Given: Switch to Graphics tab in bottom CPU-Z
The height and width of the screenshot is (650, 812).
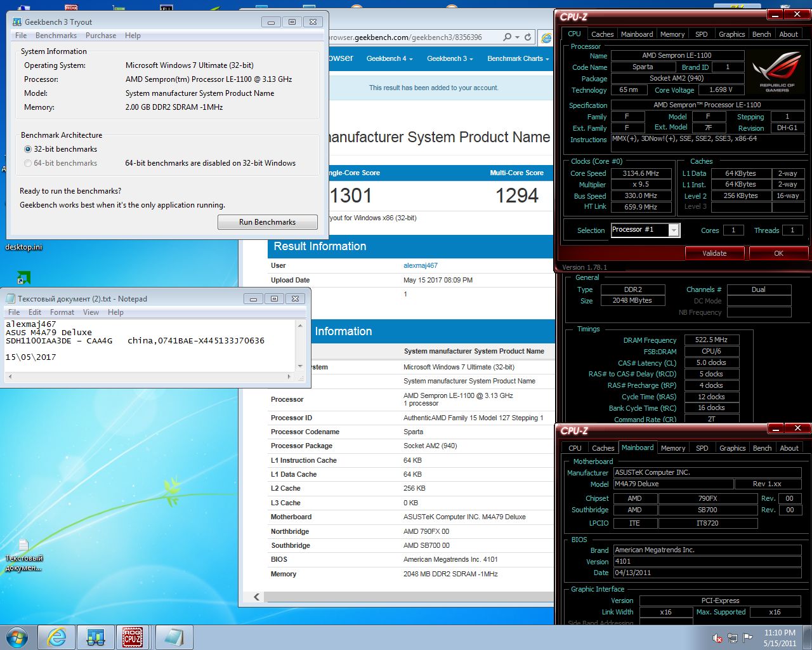Looking at the screenshot, I should [732, 448].
